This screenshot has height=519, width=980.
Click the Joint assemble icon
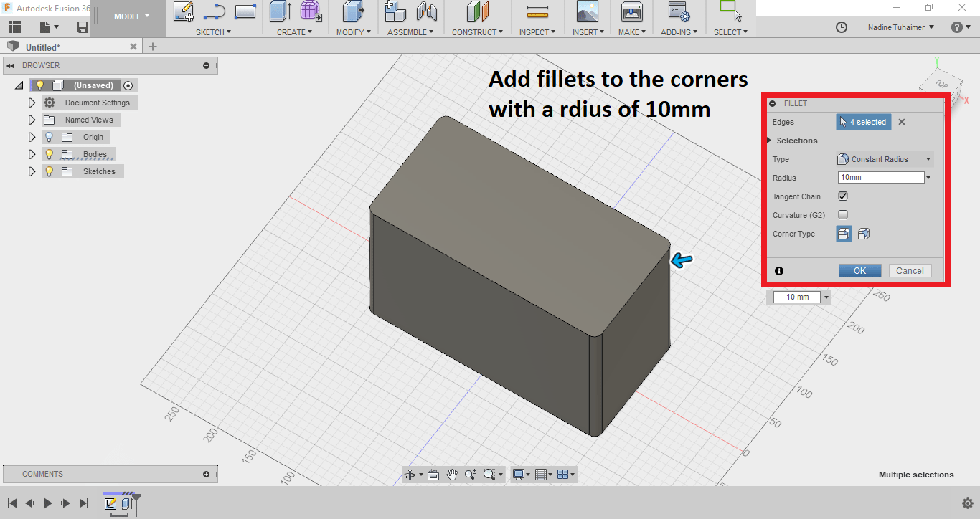(426, 11)
